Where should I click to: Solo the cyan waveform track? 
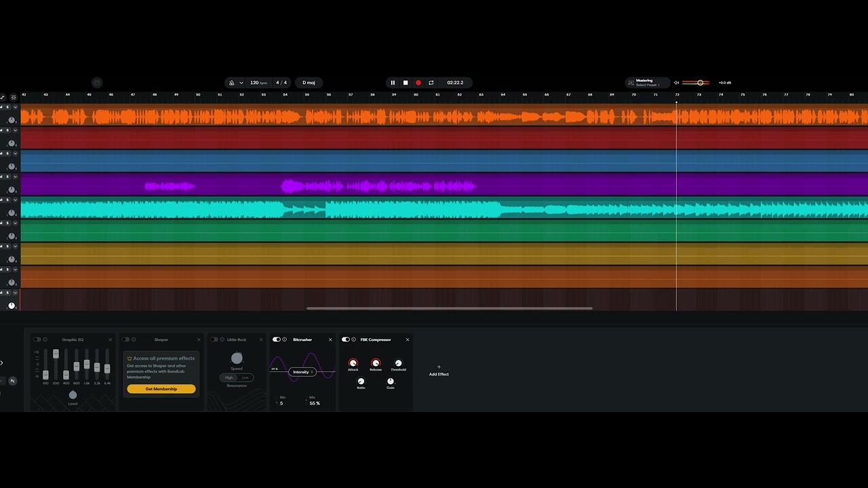[x=7, y=200]
